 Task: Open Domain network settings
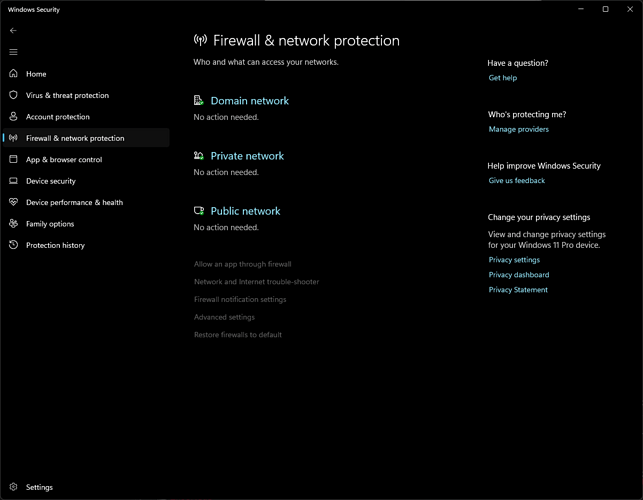[249, 101]
